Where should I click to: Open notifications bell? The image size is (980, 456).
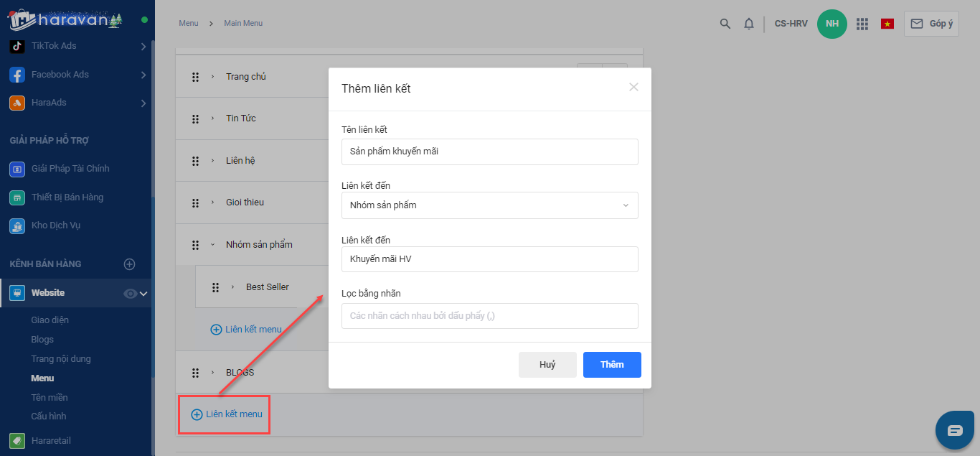point(749,24)
